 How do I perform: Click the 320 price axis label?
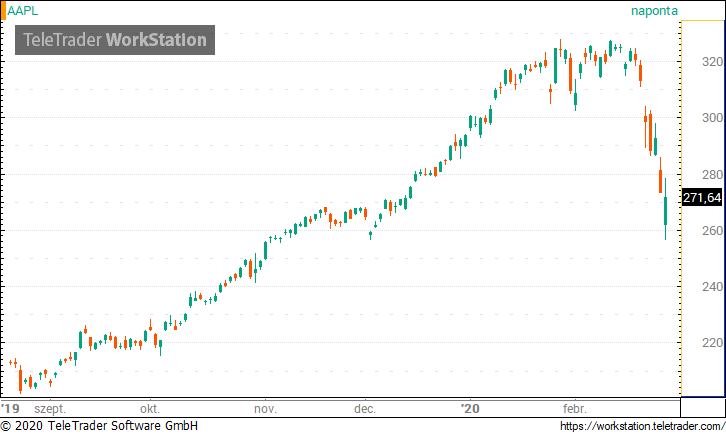click(712, 62)
